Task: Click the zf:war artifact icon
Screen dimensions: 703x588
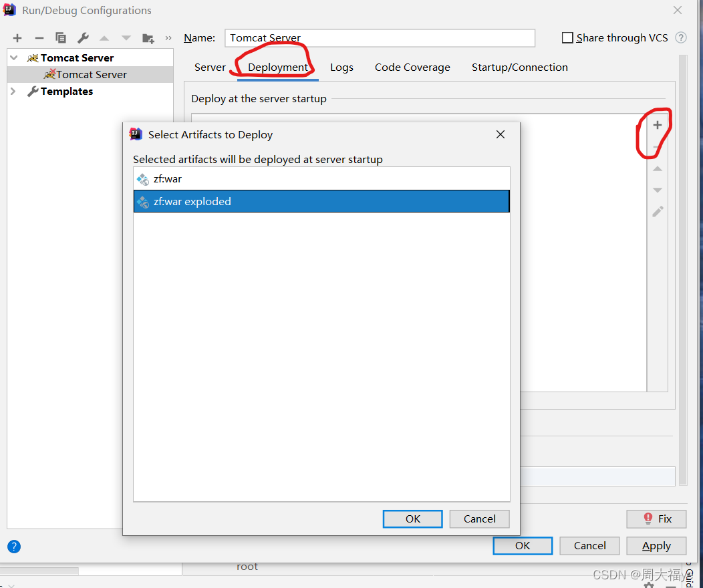Action: [143, 179]
